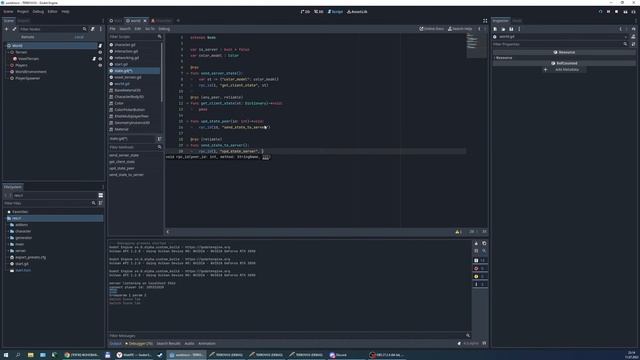Image resolution: width=640 pixels, height=360 pixels.
Task: Open world.gd in script list
Action: pyautogui.click(x=122, y=84)
